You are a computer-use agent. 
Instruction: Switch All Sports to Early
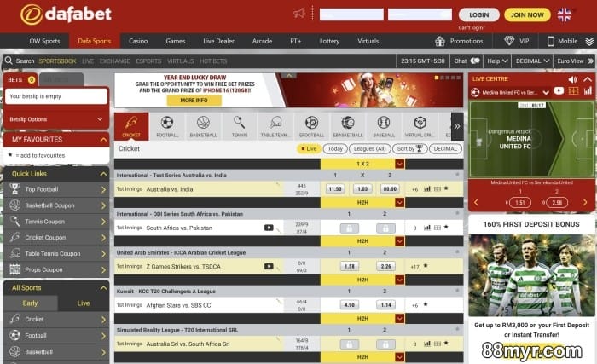pos(30,303)
